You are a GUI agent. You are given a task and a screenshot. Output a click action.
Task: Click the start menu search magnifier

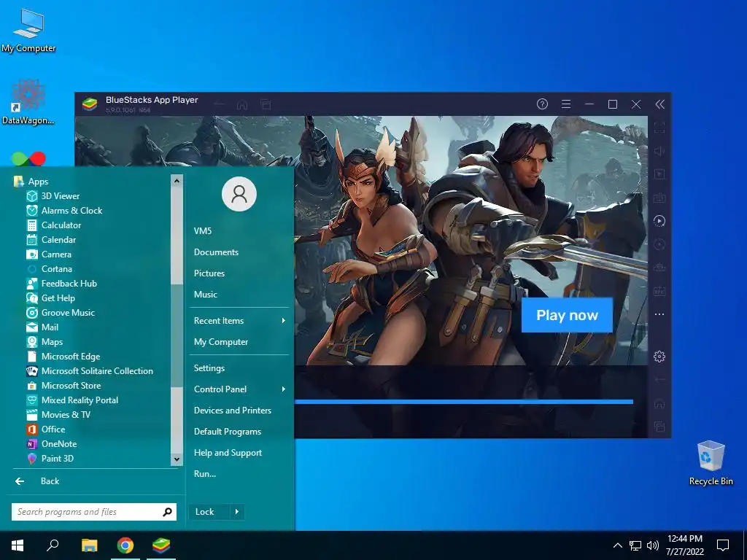click(167, 512)
